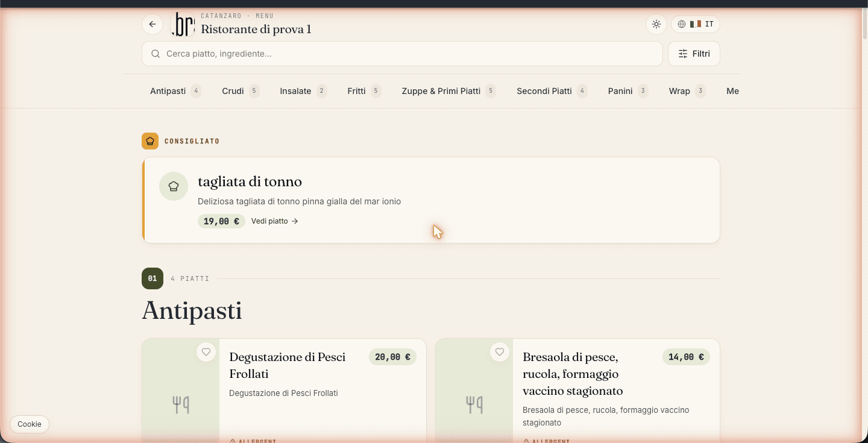Click the Antipasti section heading
This screenshot has height=443, width=868.
click(x=192, y=311)
